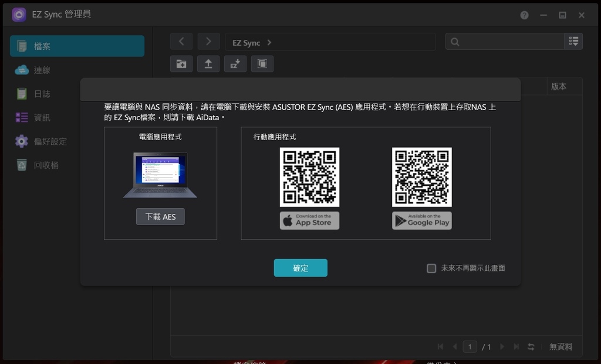The height and width of the screenshot is (364, 601).
Task: Click the EZ download toolbar icon
Action: 235,63
